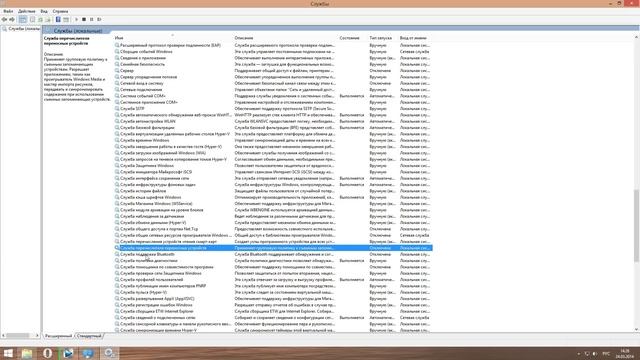Select the 'Сервер' service row
640x360 pixels.
click(x=273, y=71)
